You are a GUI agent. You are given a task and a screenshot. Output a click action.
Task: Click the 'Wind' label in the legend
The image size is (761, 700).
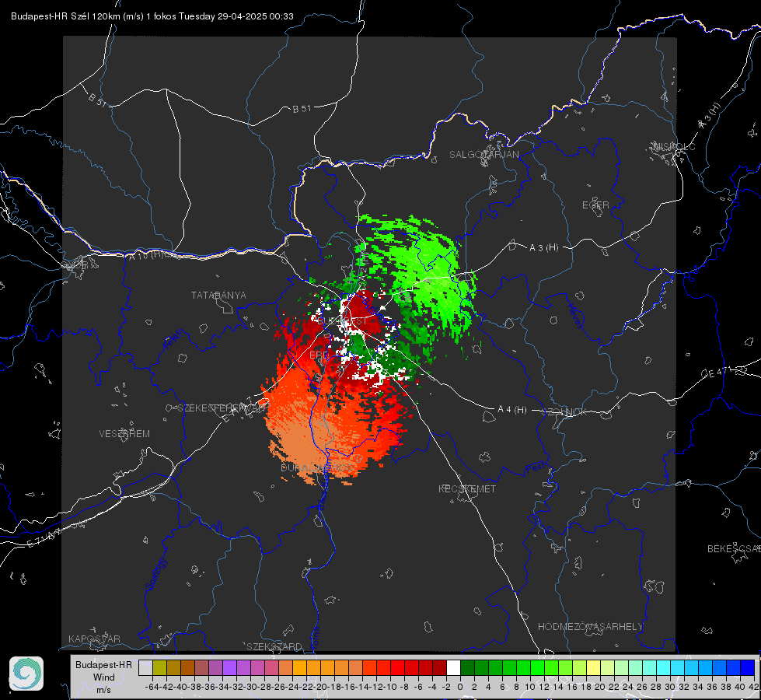pyautogui.click(x=104, y=677)
